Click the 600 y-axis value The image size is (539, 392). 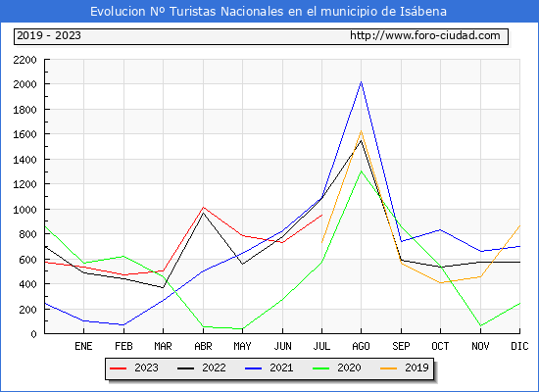27,260
